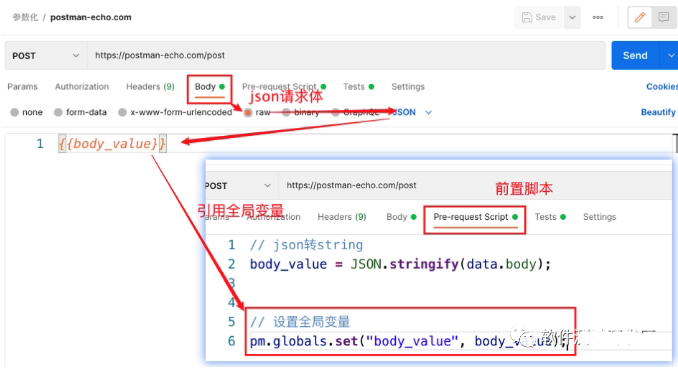Image resolution: width=678 pixels, height=371 pixels.
Task: Select the form-data radio button
Action: point(58,112)
